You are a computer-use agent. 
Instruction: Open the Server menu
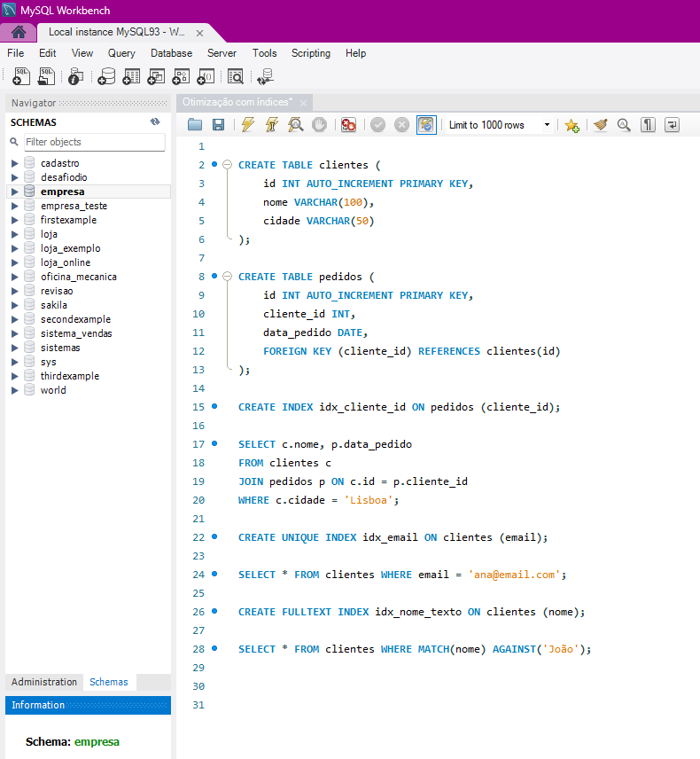click(x=222, y=53)
